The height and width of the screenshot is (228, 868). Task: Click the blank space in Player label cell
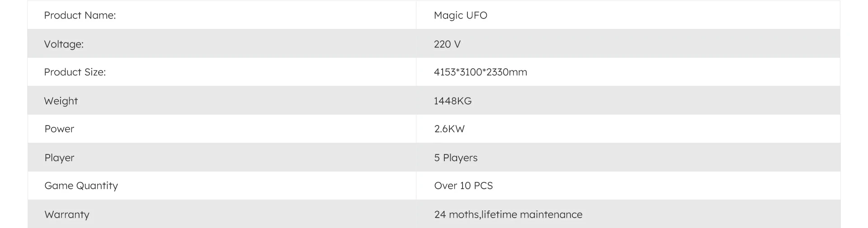(x=244, y=158)
